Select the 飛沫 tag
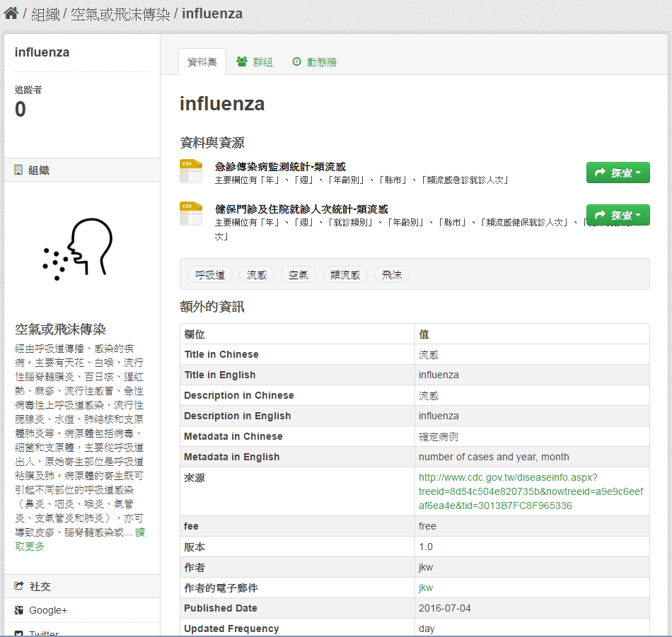 (x=392, y=275)
